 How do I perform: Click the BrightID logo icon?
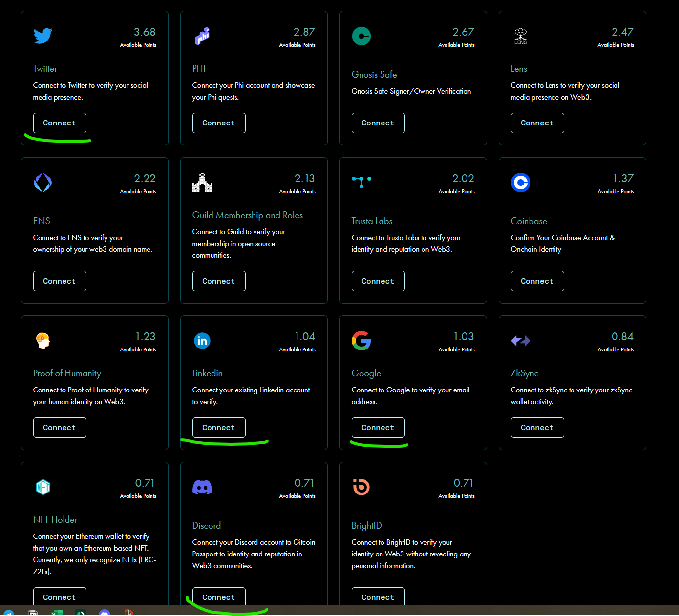(361, 487)
